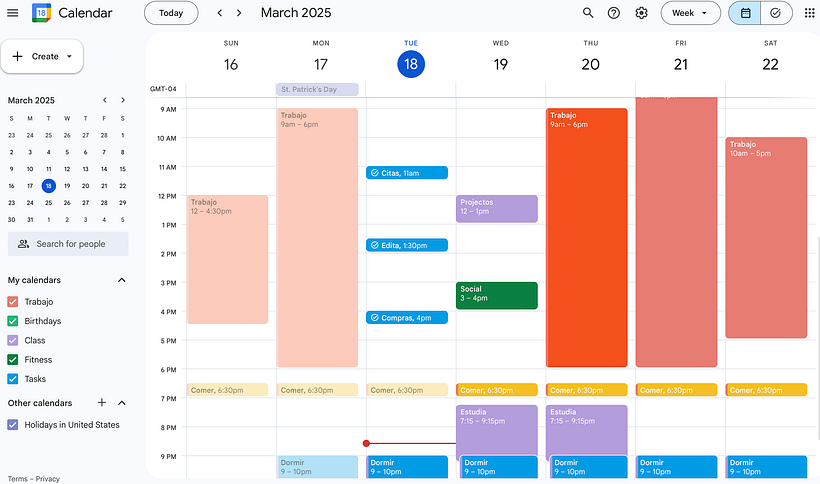Open Compras 4pm task

(x=407, y=318)
